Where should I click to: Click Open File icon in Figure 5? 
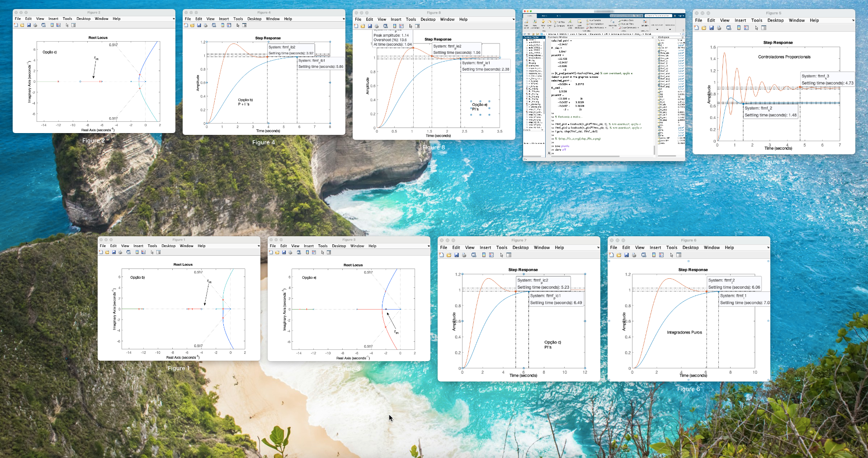click(x=704, y=28)
